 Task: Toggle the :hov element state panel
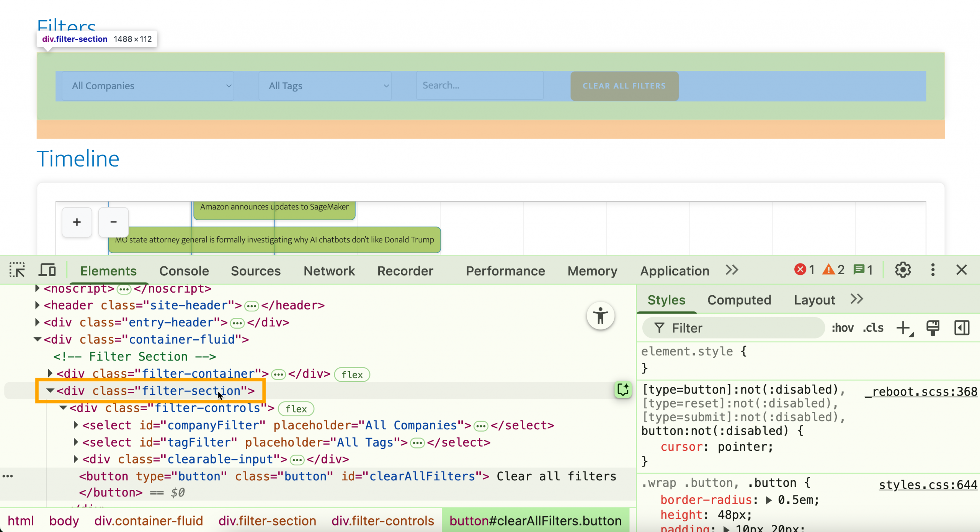pyautogui.click(x=843, y=328)
